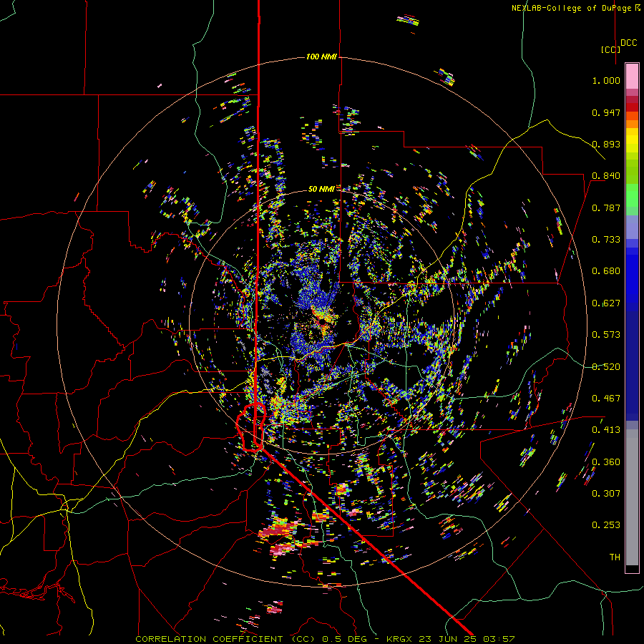This screenshot has width=644, height=644.
Task: Click the light green segment of the color bar
Action: tap(632, 195)
